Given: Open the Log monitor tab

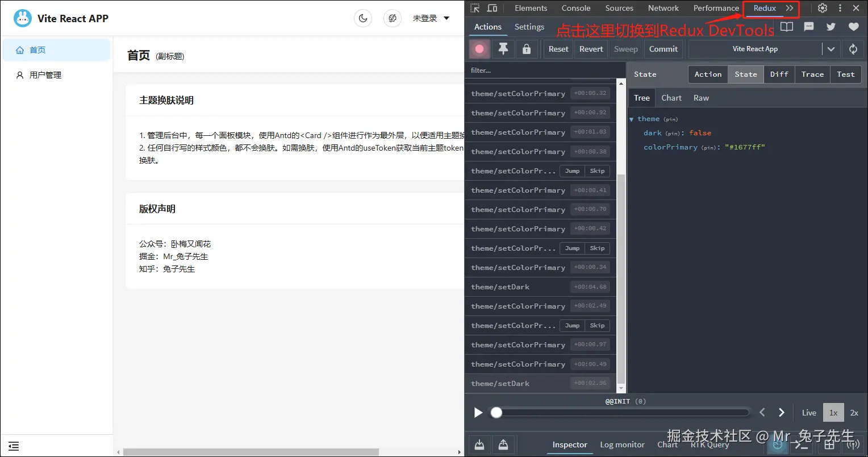Looking at the screenshot, I should pos(622,444).
